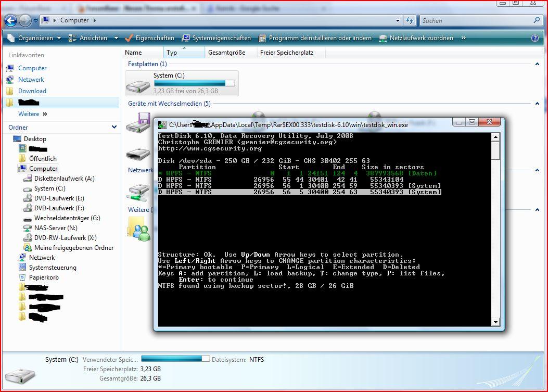Select NAS-Server (N:) in the tree
548x392 pixels.
56,228
